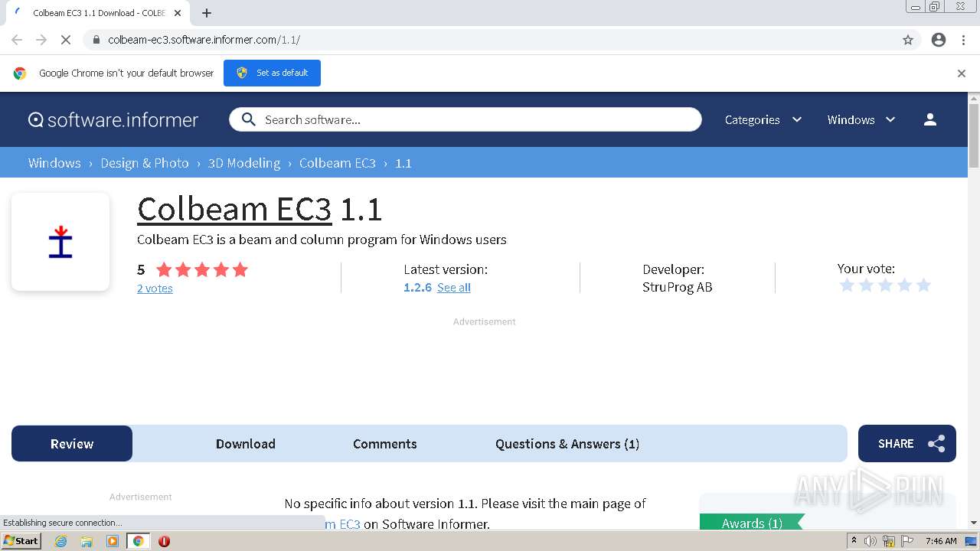Click the system tray volume icon
This screenshot has height=551, width=980.
pos(871,541)
